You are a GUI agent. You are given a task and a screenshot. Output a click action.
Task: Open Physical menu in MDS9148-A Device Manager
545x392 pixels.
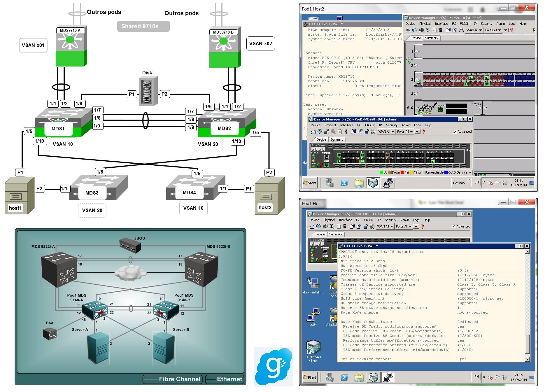pos(329,220)
